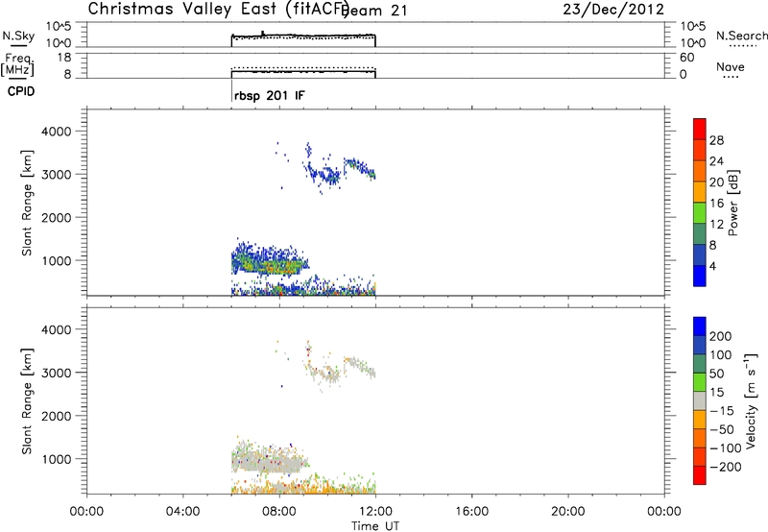Click the "Velocity [m s-1]" colorbar title
The height and width of the screenshot is (532, 768).
(x=751, y=400)
